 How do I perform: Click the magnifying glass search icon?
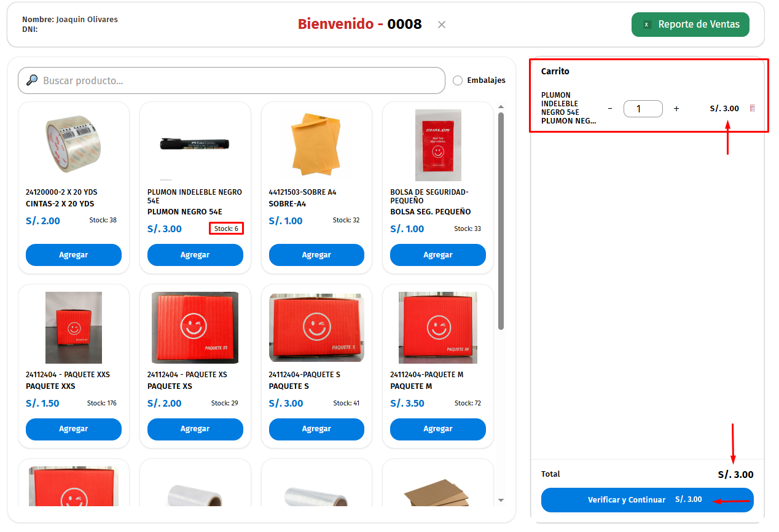pyautogui.click(x=32, y=80)
